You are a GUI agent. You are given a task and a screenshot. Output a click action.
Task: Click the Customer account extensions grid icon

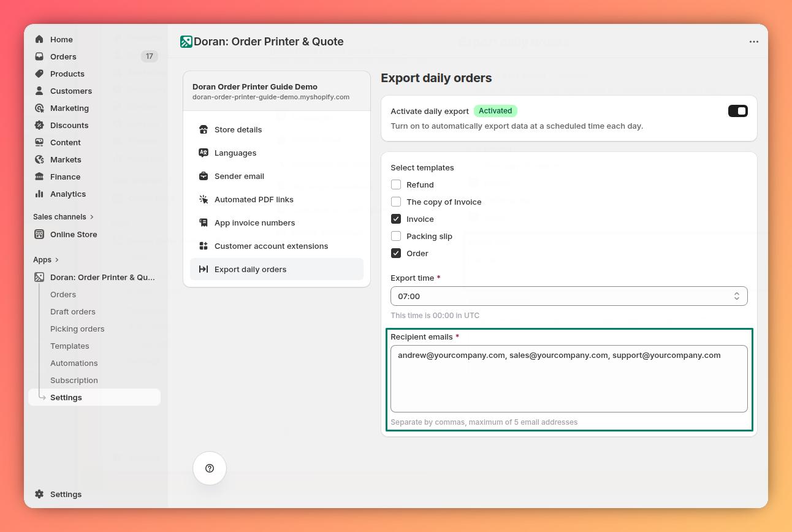204,246
